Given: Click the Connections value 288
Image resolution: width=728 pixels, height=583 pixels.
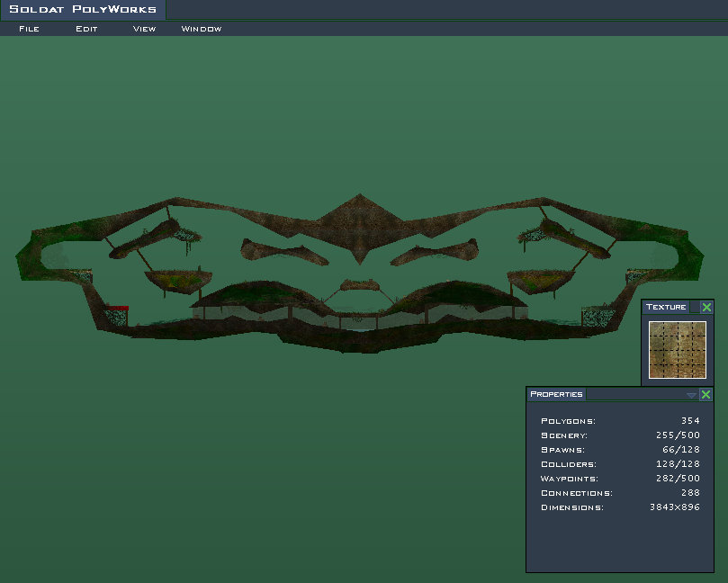Looking at the screenshot, I should click(689, 493).
